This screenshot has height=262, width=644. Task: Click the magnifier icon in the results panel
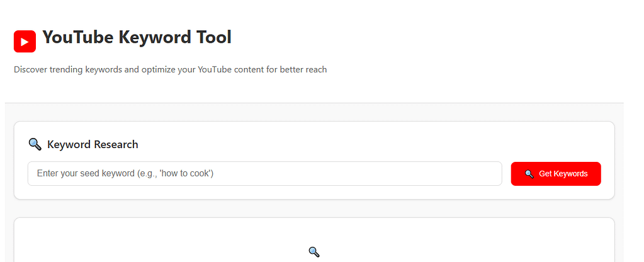(x=314, y=252)
